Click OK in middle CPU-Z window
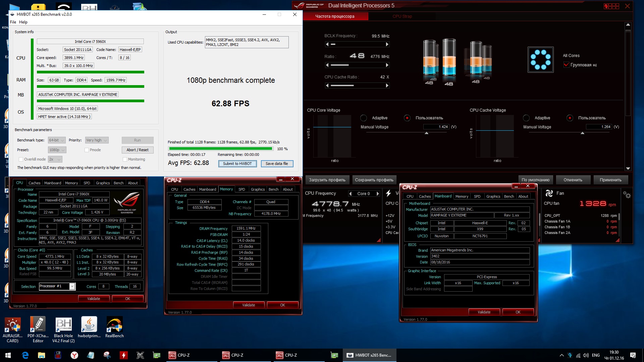 [282, 305]
